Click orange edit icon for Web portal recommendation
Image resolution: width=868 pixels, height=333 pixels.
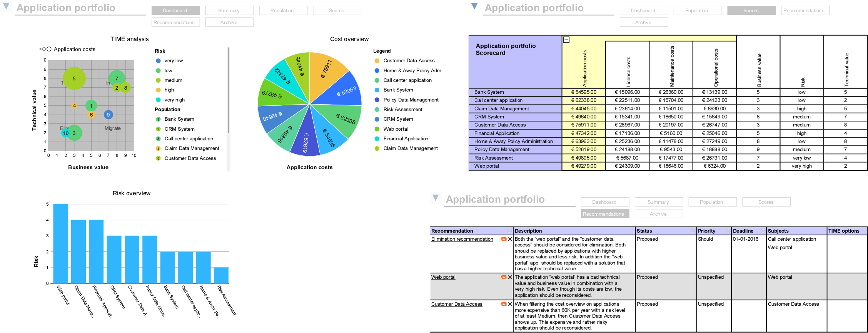(503, 277)
